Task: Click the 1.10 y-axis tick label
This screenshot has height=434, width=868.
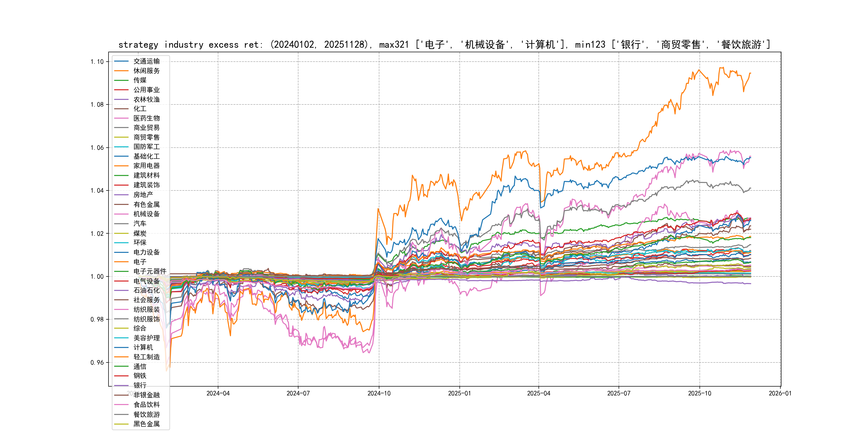Action: tap(97, 62)
